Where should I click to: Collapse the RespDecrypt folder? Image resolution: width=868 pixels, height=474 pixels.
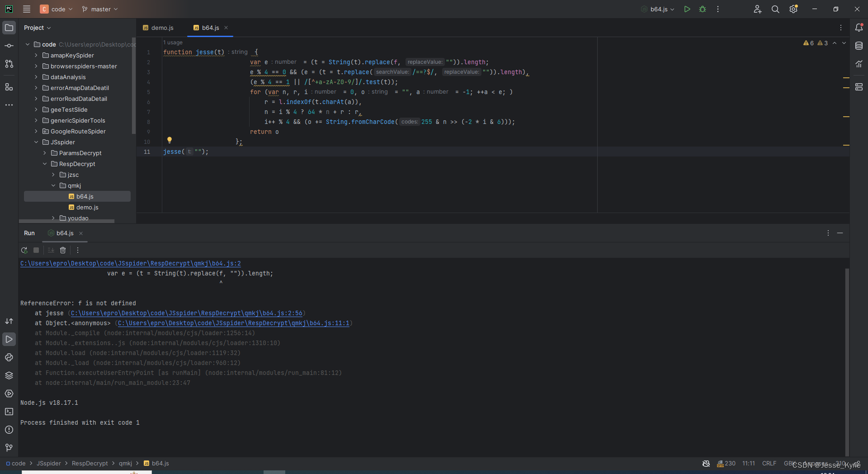pyautogui.click(x=45, y=164)
